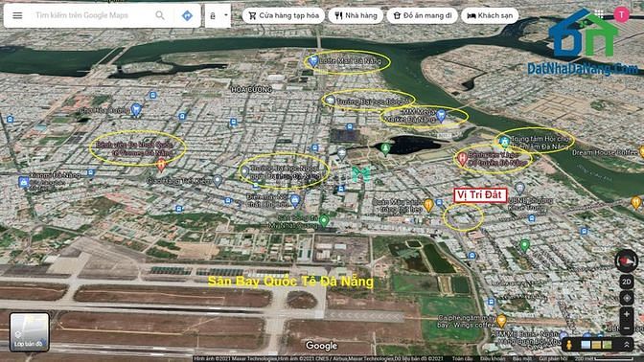Image resolution: width=644 pixels, height=362 pixels.
Task: Open the Bảo mật footer link
Action: 521,359
